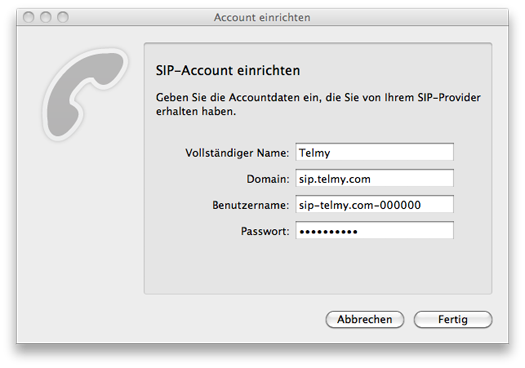Cancel setup with the Abbrechen button

(x=365, y=319)
